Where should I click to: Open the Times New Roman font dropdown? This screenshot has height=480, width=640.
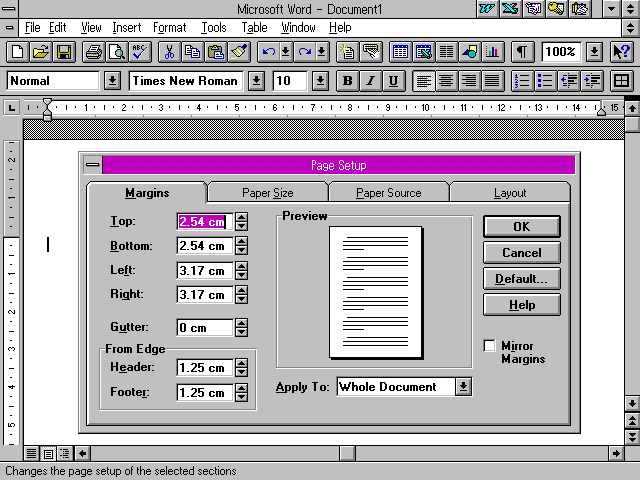click(256, 81)
